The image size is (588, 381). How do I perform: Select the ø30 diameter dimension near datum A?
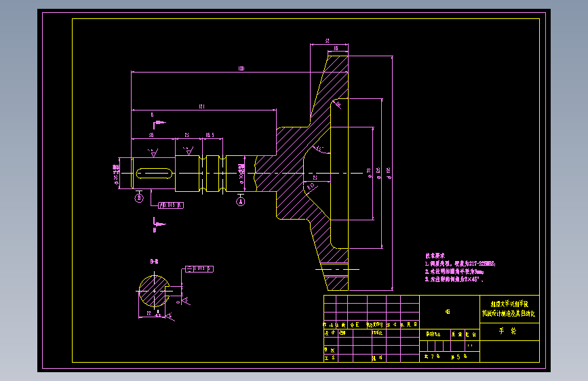pos(241,174)
